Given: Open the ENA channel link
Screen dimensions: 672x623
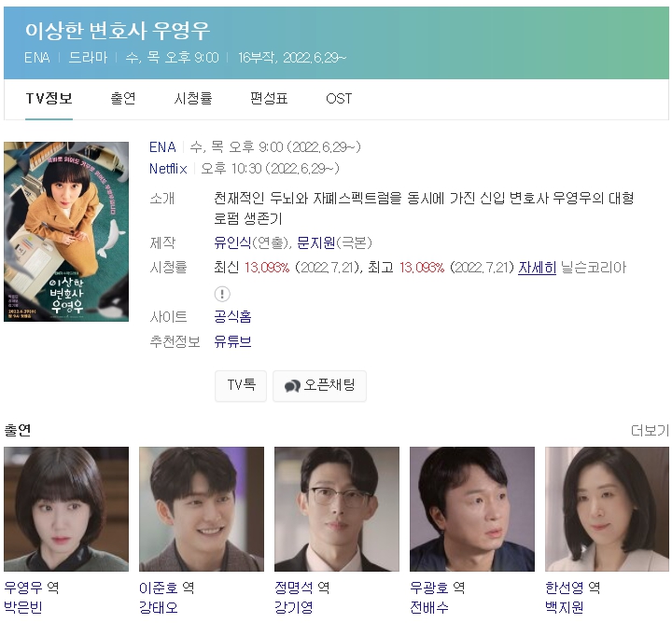Looking at the screenshot, I should pos(162,147).
